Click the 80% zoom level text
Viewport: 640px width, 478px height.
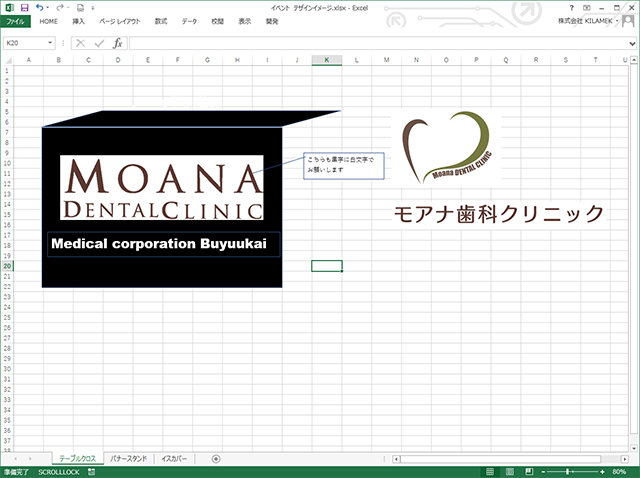[x=619, y=472]
